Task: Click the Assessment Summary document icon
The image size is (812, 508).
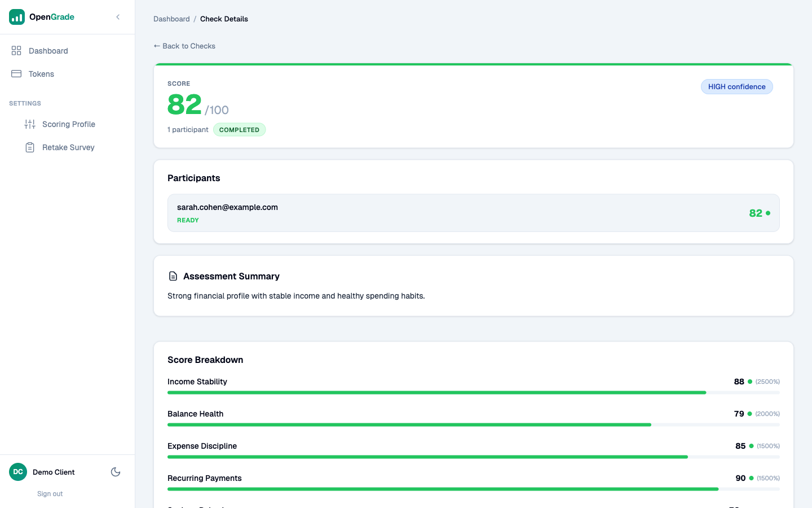Action: [173, 276]
